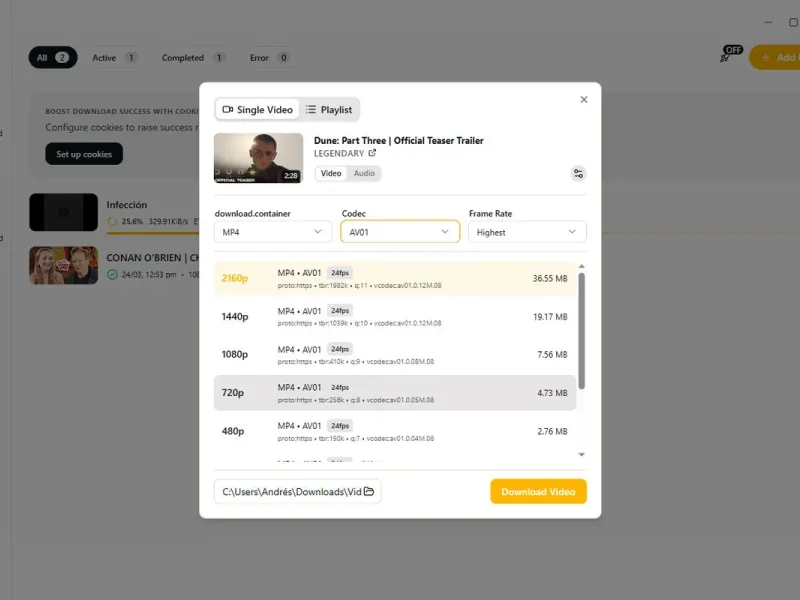Click the 2.76 MB file size
800x600 pixels.
click(552, 431)
